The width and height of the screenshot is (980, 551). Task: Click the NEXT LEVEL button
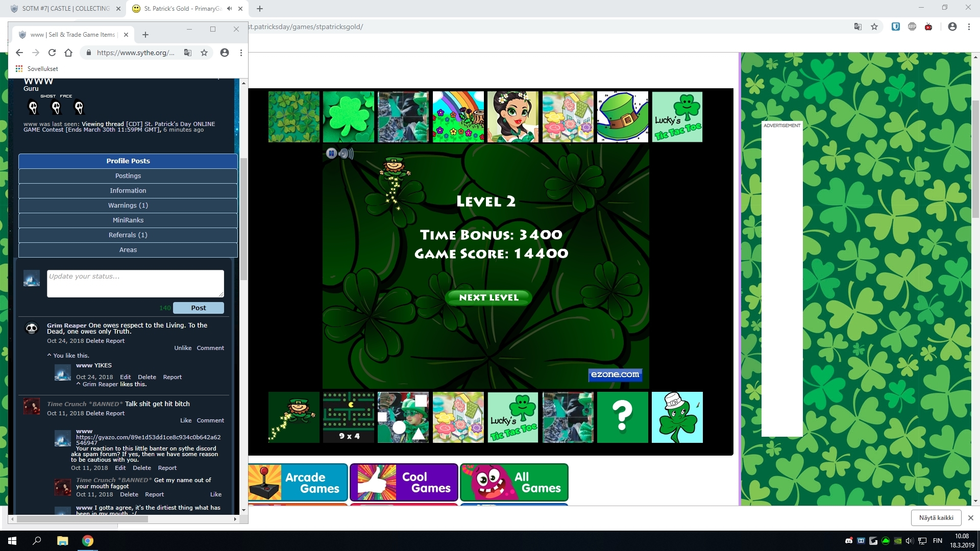click(488, 297)
